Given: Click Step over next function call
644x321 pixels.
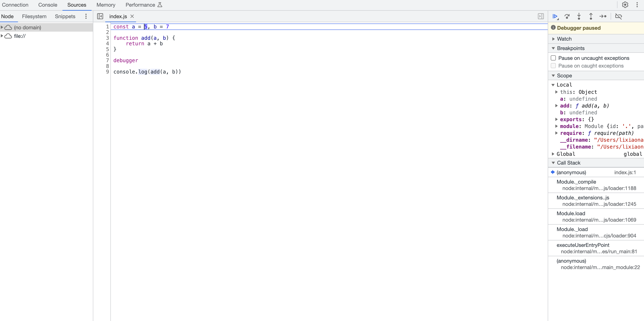Looking at the screenshot, I should pyautogui.click(x=567, y=16).
